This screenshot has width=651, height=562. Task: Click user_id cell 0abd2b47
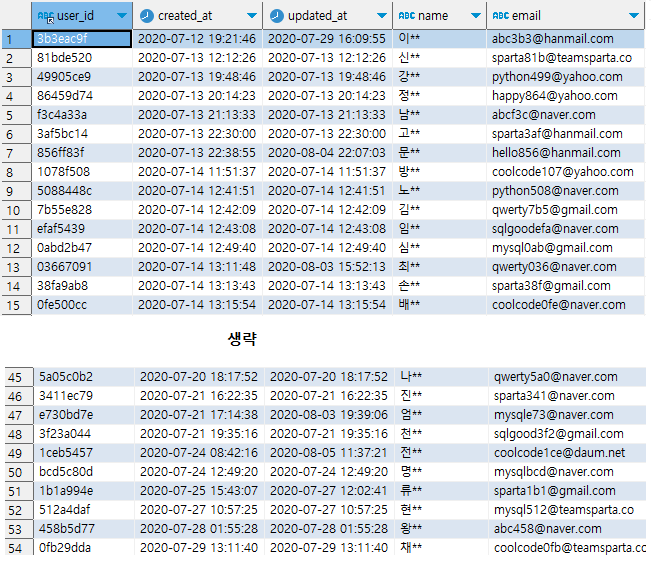82,248
